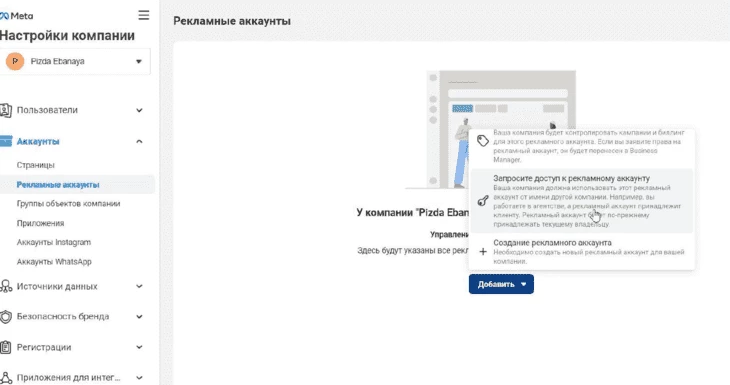This screenshot has height=385, width=730.
Task: Select the claim ad account option description
Action: point(588,146)
